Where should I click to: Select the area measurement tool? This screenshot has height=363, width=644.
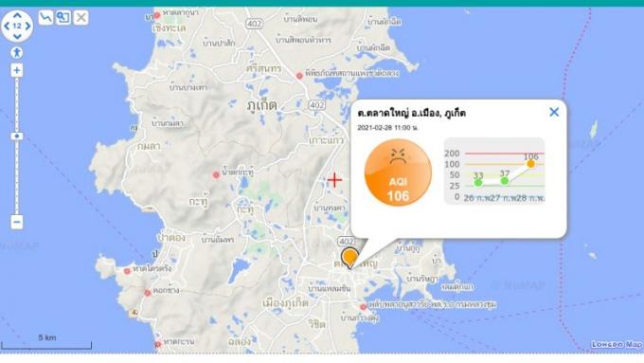63,18
